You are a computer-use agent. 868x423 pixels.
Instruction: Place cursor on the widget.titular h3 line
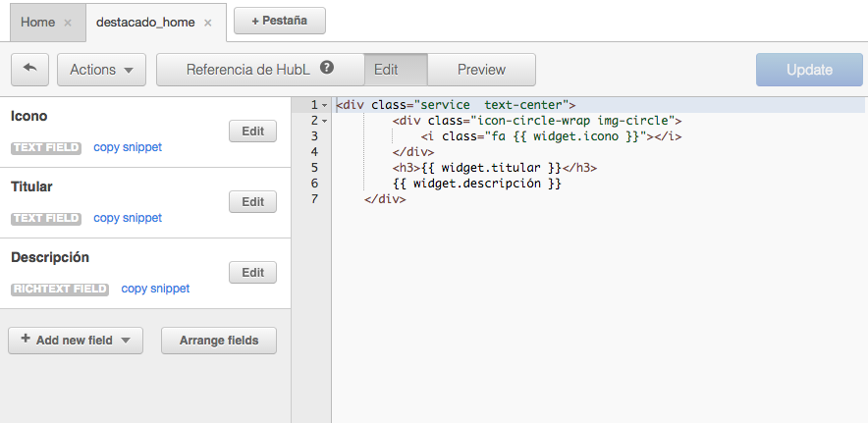click(x=494, y=168)
